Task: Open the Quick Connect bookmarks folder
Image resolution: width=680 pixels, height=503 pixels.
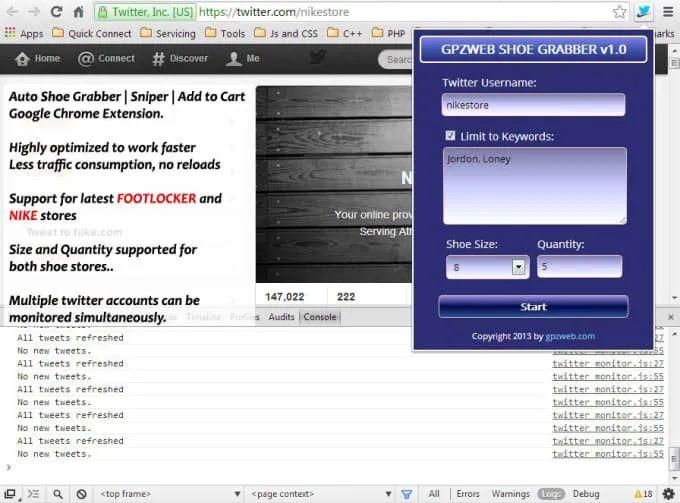Action: (92, 33)
